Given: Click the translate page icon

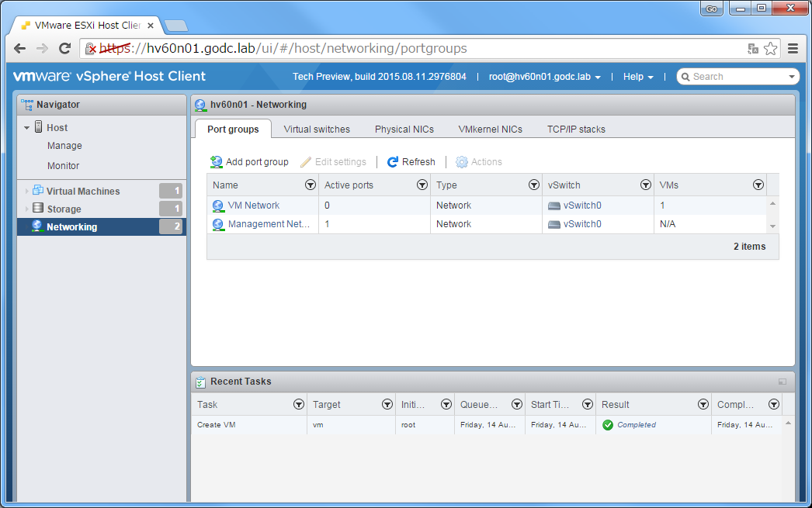Looking at the screenshot, I should (753, 49).
